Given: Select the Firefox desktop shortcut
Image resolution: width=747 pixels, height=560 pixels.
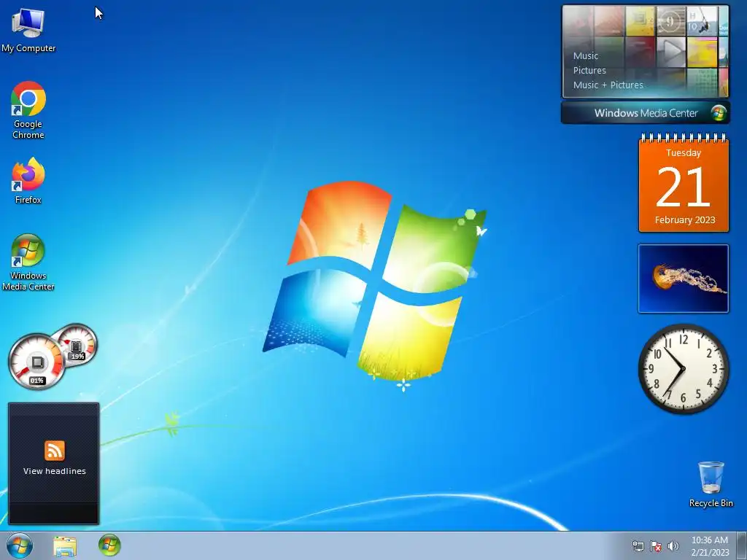Looking at the screenshot, I should [x=28, y=181].
